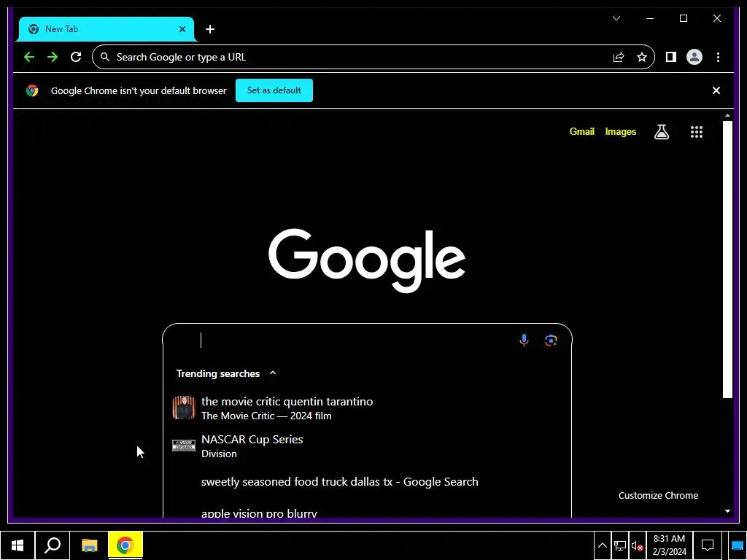Open tab search dropdown chevron
Screen dimensions: 747x560
[x=616, y=18]
